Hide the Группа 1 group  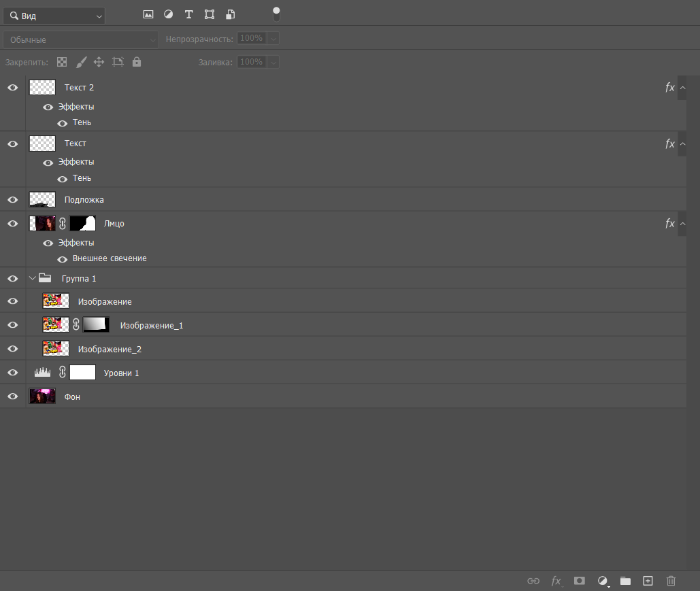13,279
